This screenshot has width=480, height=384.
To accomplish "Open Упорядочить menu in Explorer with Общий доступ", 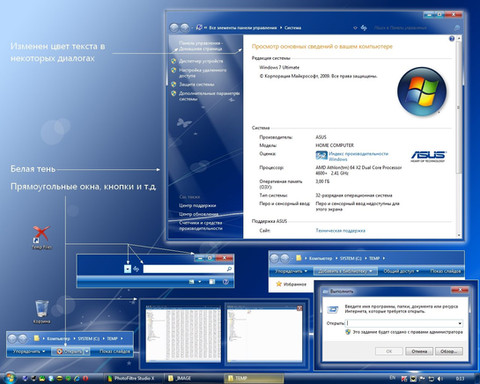I will pos(291,271).
